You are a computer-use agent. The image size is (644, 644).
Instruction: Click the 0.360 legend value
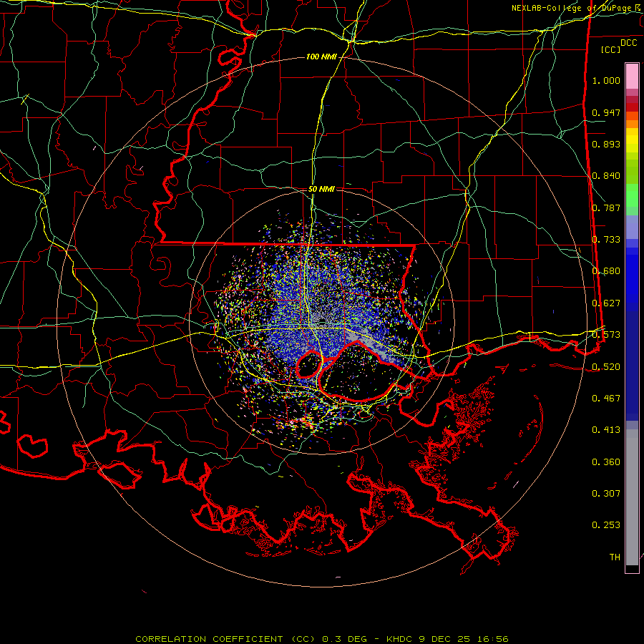pos(606,462)
